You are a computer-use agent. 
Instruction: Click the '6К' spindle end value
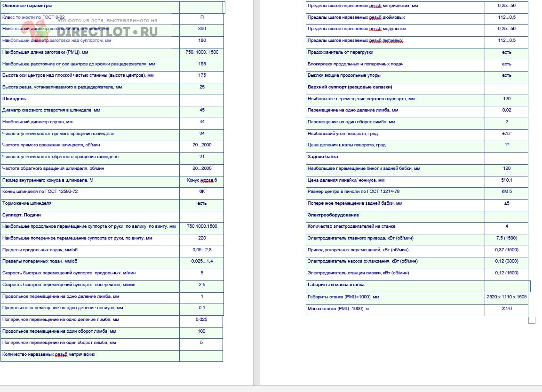point(202,192)
